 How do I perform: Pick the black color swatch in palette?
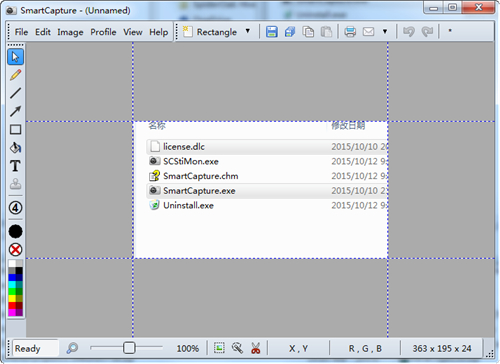(19, 271)
